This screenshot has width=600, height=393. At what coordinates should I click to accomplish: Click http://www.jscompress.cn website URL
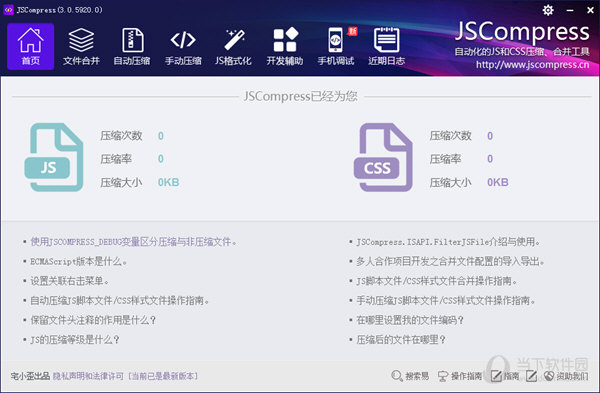tap(532, 65)
